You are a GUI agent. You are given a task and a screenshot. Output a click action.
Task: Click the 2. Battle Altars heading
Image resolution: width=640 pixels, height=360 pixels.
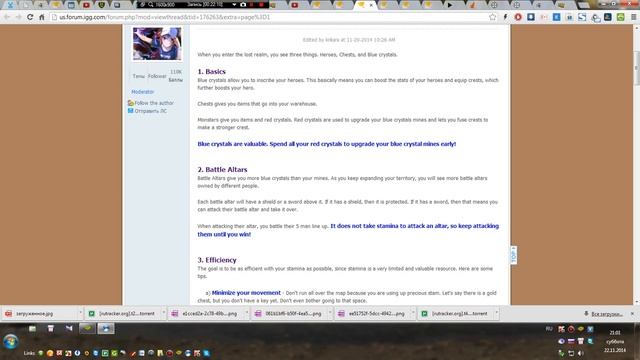point(222,169)
